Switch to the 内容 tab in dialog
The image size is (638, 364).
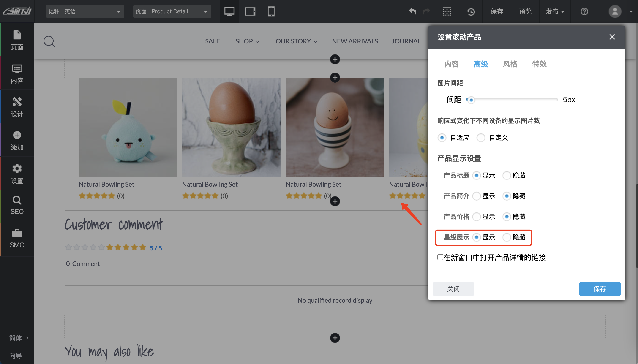(452, 64)
